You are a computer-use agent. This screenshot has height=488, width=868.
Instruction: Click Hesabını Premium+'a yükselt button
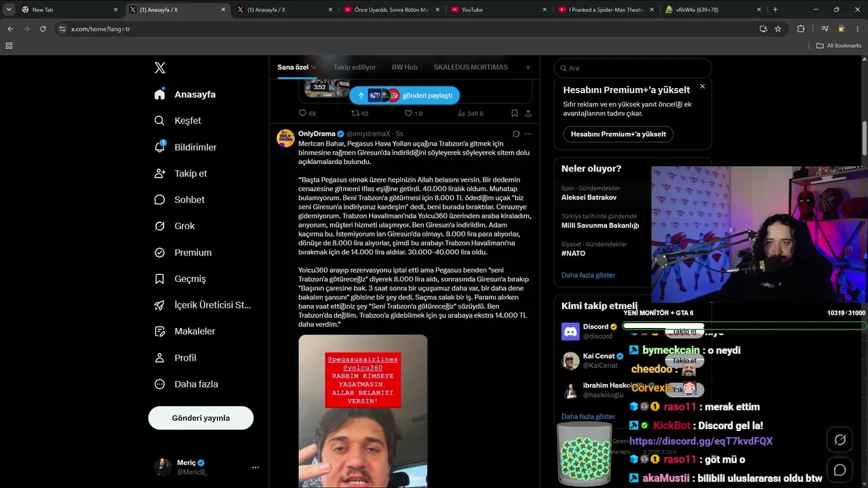pyautogui.click(x=618, y=134)
